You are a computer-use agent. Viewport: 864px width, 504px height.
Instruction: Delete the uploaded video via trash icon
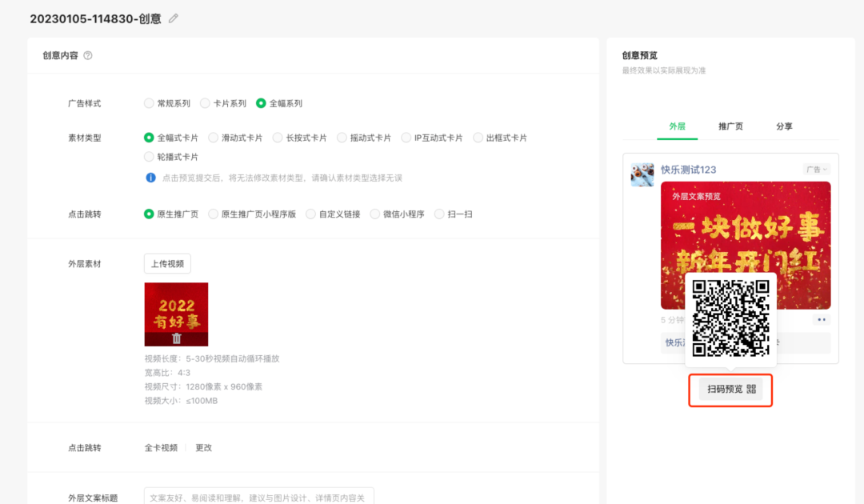pyautogui.click(x=176, y=338)
